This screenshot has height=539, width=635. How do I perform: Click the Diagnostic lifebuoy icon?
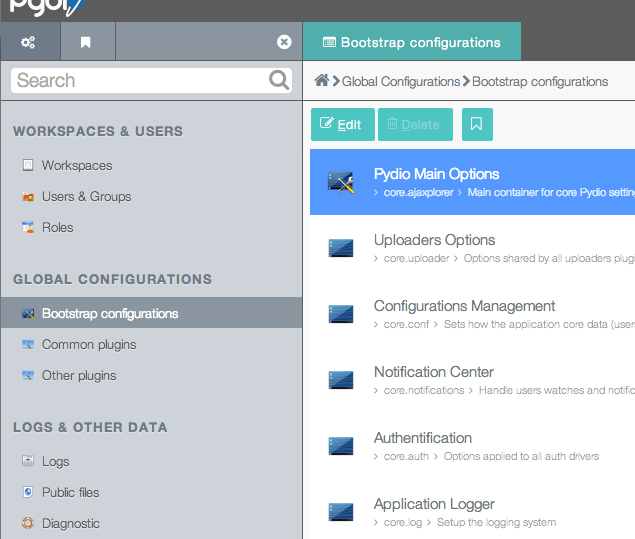click(x=28, y=523)
